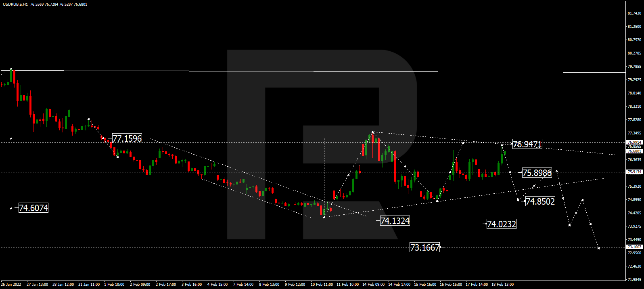Click the 74.1324 support level label
Image resolution: width=644 pixels, height=289 pixels.
pos(395,221)
